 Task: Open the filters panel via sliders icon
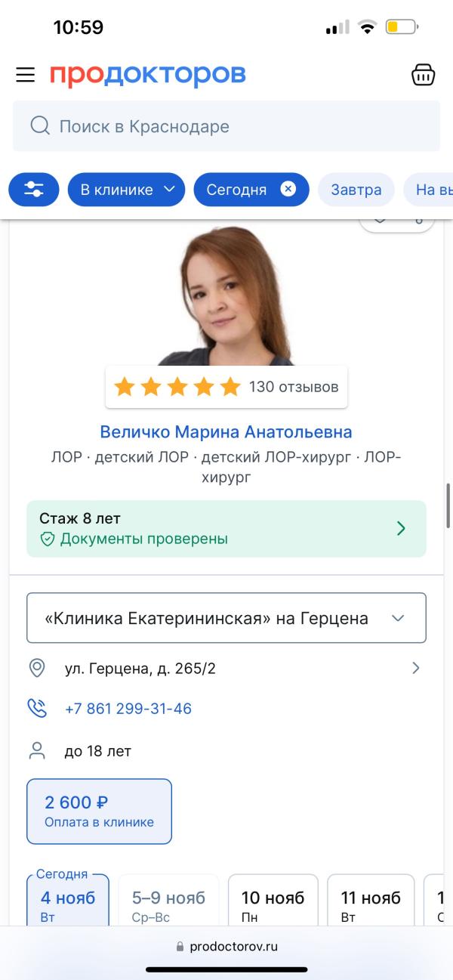(33, 190)
